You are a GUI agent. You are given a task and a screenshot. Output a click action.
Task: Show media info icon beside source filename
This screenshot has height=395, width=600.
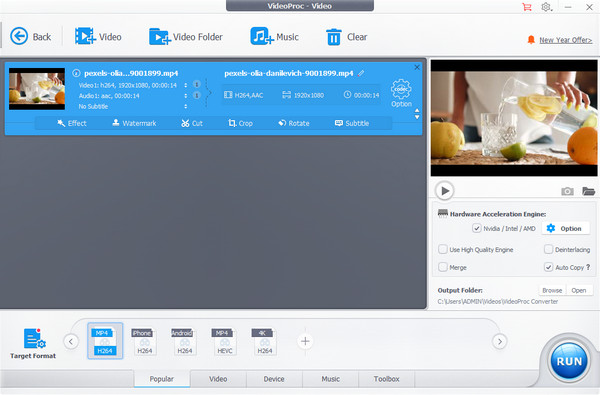click(77, 73)
